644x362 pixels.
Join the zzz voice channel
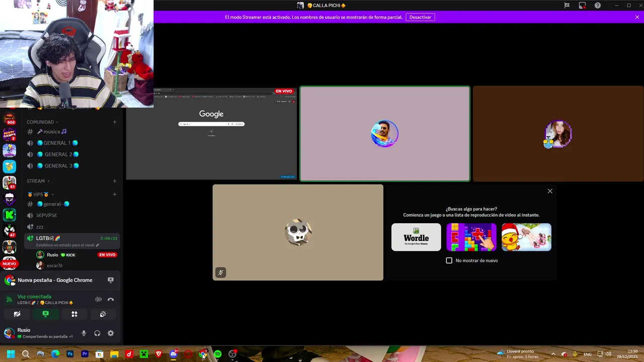72,227
